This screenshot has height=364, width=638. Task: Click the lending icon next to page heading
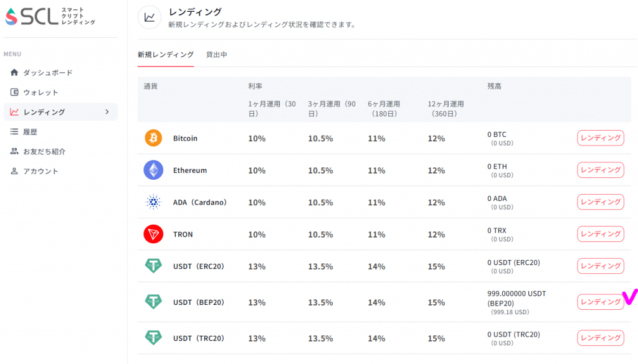click(150, 17)
